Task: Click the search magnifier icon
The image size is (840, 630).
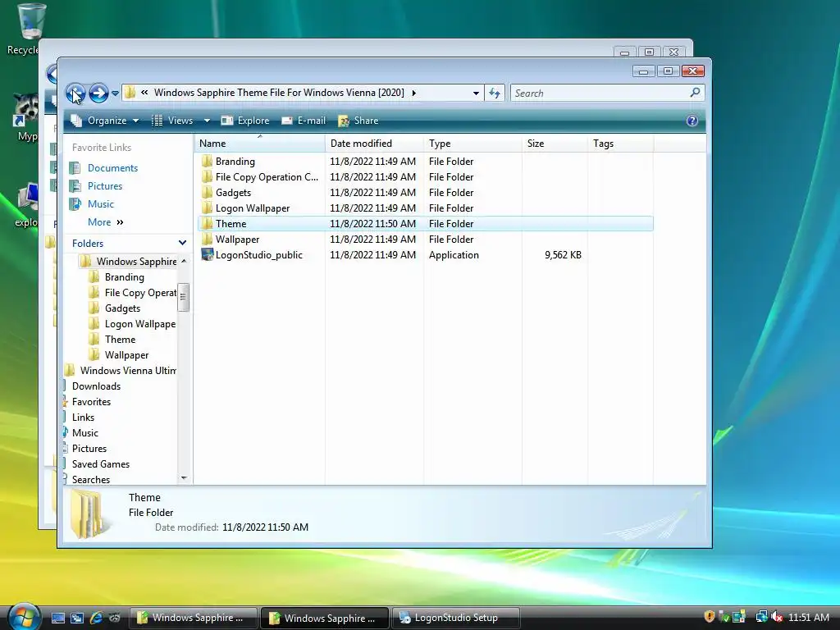Action: pos(695,93)
